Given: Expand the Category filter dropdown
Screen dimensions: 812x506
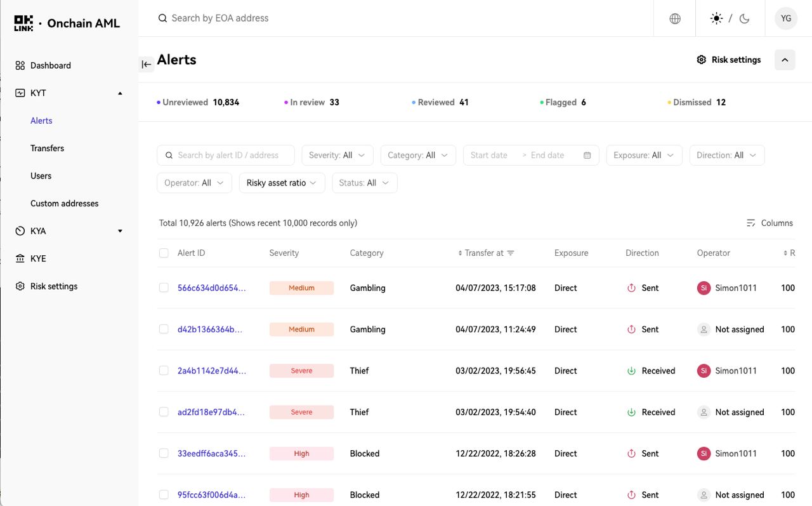Looking at the screenshot, I should (x=417, y=156).
